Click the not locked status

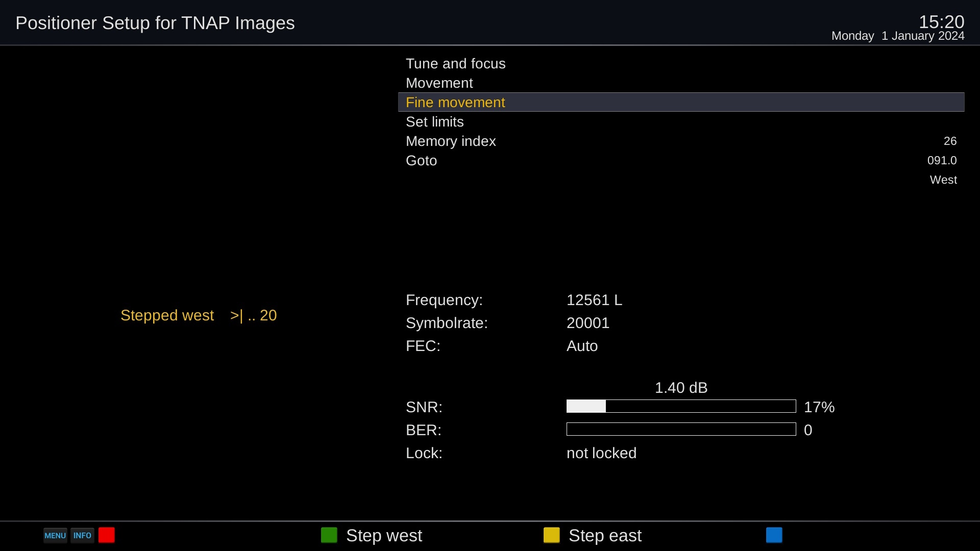[x=601, y=453]
